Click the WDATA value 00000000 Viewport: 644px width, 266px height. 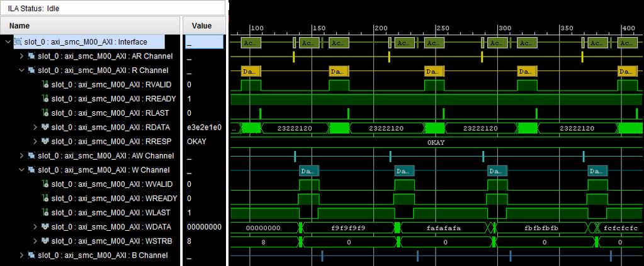(x=204, y=226)
